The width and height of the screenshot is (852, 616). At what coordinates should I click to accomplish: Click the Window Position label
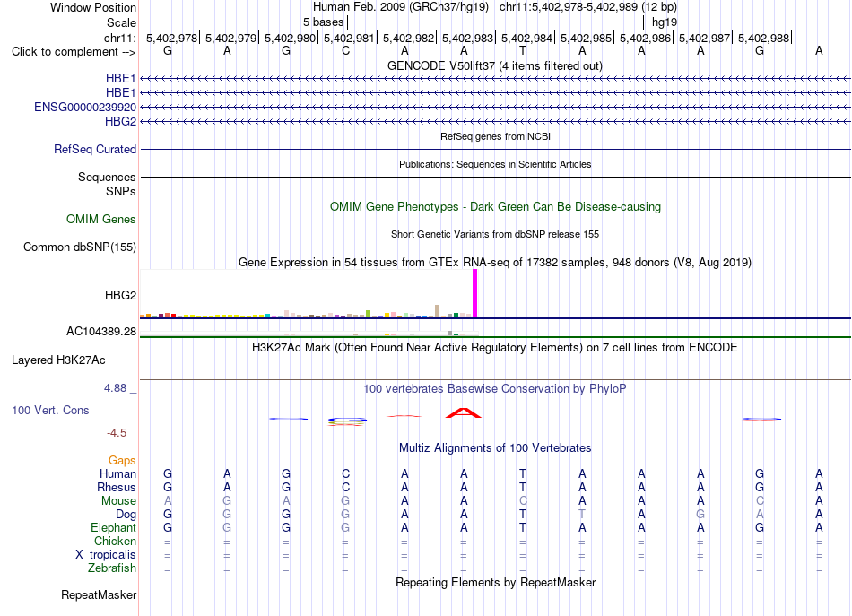pyautogui.click(x=93, y=7)
